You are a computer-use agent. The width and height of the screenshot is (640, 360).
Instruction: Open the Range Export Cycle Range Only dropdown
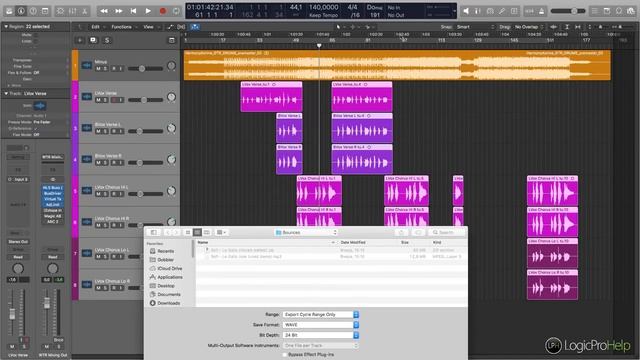tap(321, 315)
